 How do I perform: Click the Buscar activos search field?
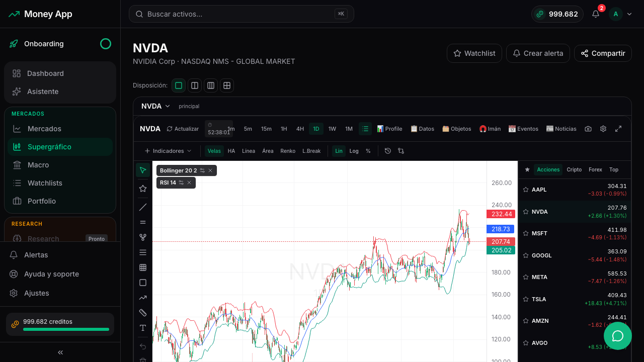(242, 14)
